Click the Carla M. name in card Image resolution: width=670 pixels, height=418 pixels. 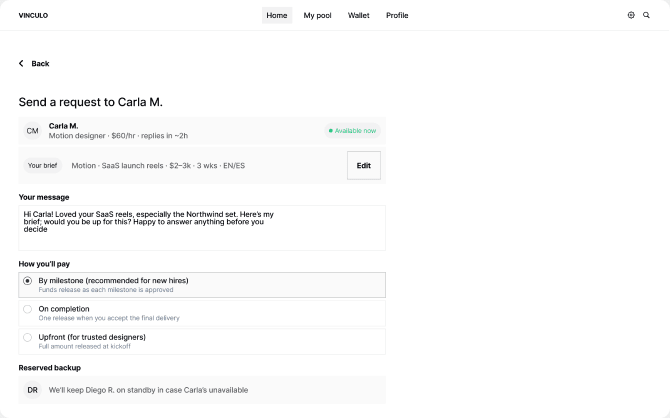(63, 126)
